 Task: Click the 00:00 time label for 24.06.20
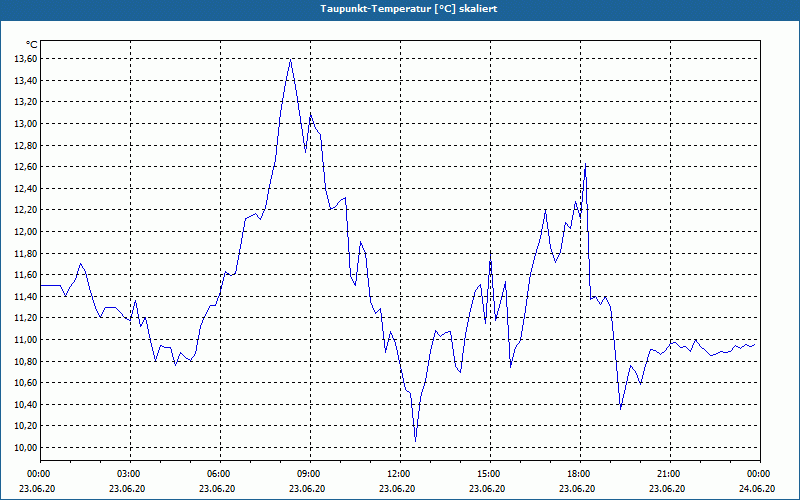pyautogui.click(x=758, y=474)
